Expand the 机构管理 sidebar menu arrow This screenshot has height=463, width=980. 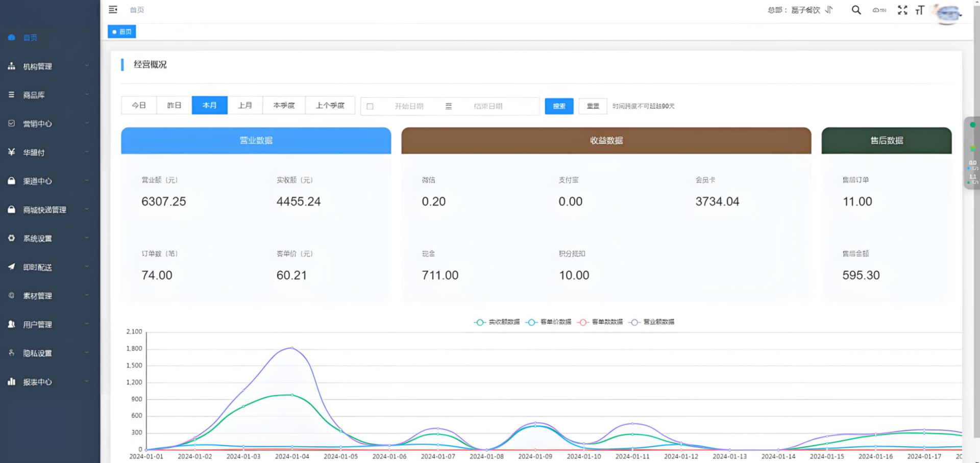click(87, 66)
